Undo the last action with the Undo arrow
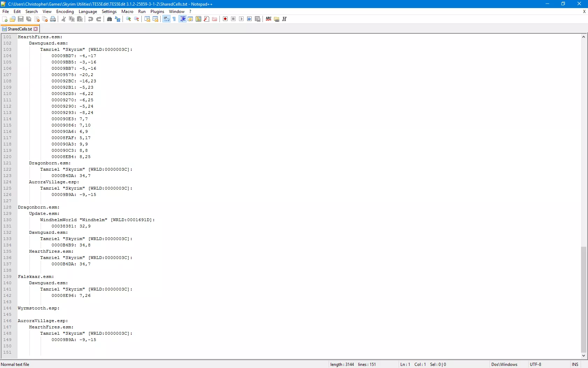Screen dimensions: 588x368 pos(91,19)
